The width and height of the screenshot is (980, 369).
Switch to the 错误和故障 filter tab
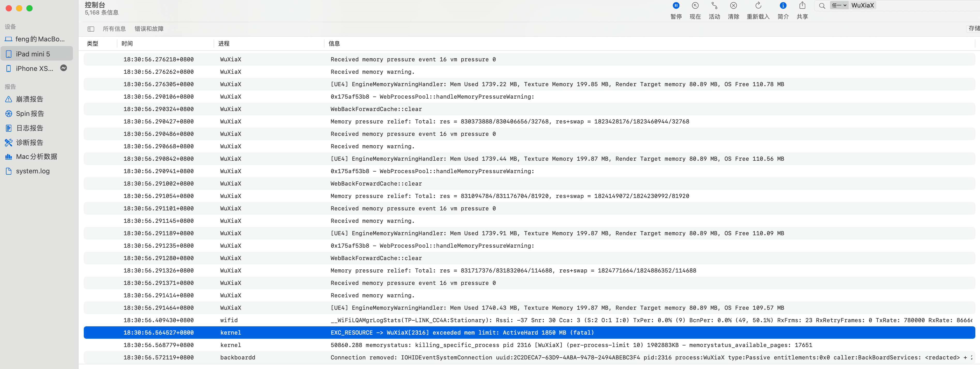click(149, 29)
